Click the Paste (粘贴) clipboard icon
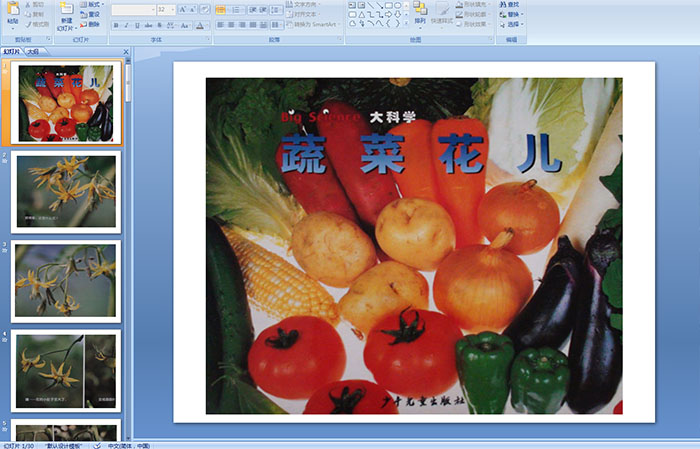Viewport: 700px width, 449px height. click(x=13, y=9)
